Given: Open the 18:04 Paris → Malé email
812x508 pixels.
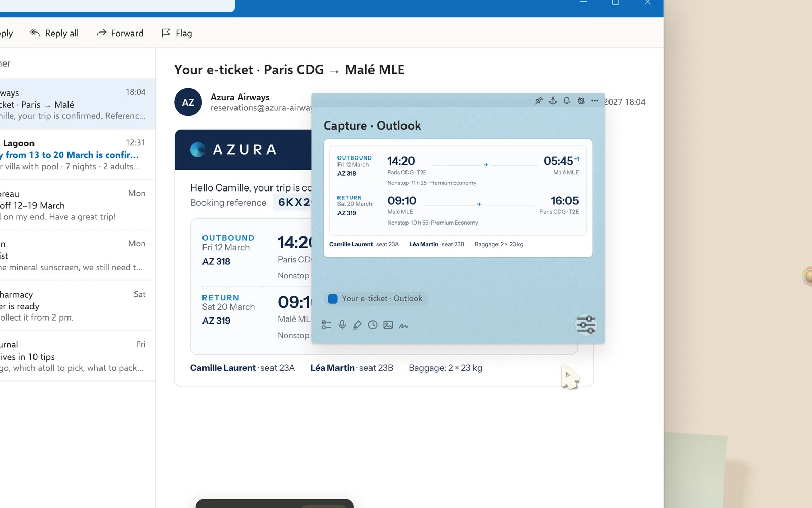Looking at the screenshot, I should [78, 104].
